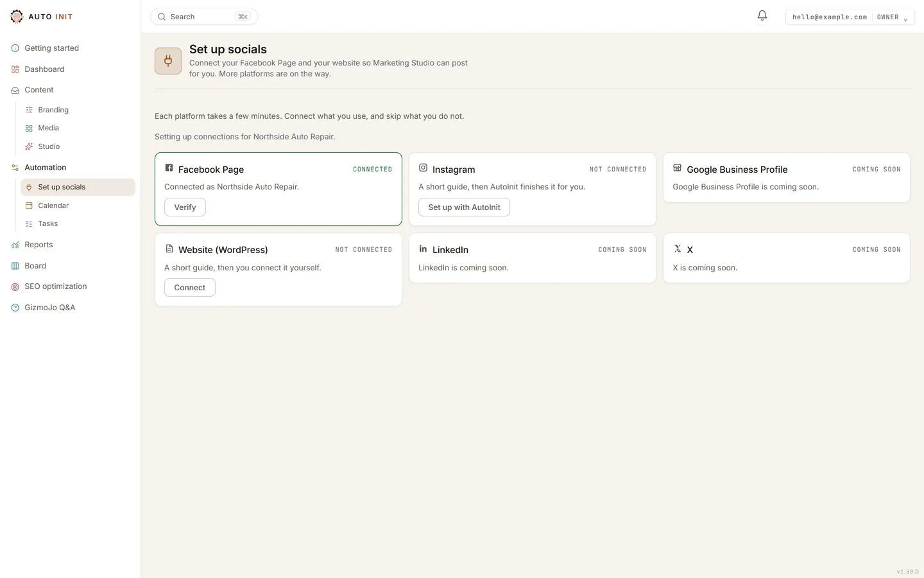
Task: Click Set up with AutoInit button
Action: 464,207
